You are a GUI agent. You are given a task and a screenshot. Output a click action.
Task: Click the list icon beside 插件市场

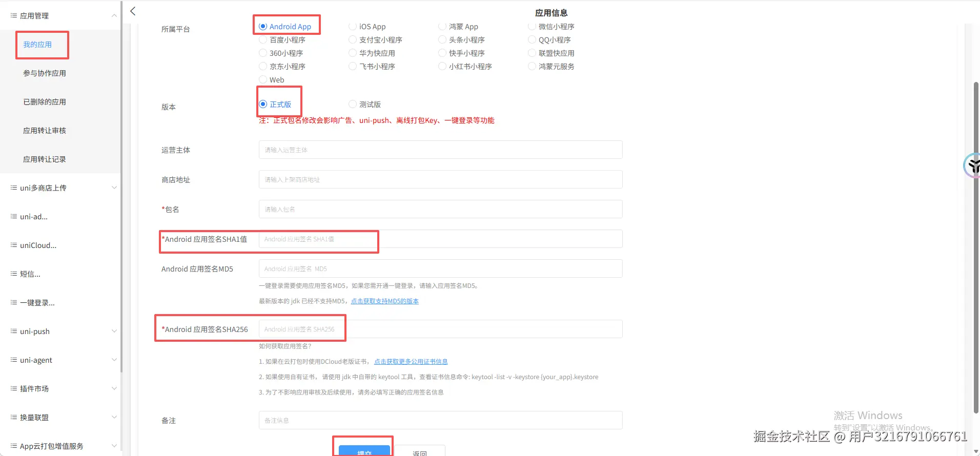click(14, 389)
